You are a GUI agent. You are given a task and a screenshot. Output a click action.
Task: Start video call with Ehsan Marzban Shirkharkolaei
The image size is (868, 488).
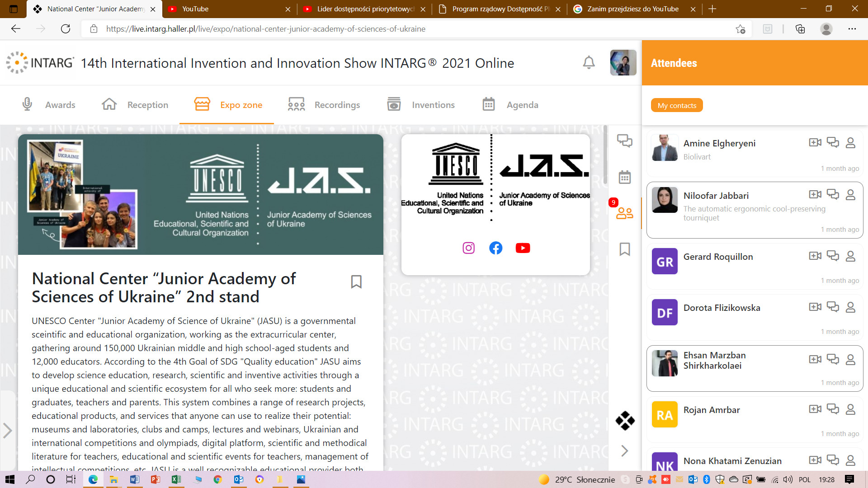pos(815,360)
